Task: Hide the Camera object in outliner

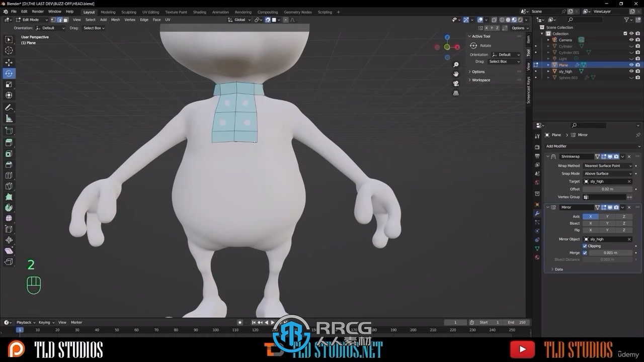Action: (x=631, y=40)
